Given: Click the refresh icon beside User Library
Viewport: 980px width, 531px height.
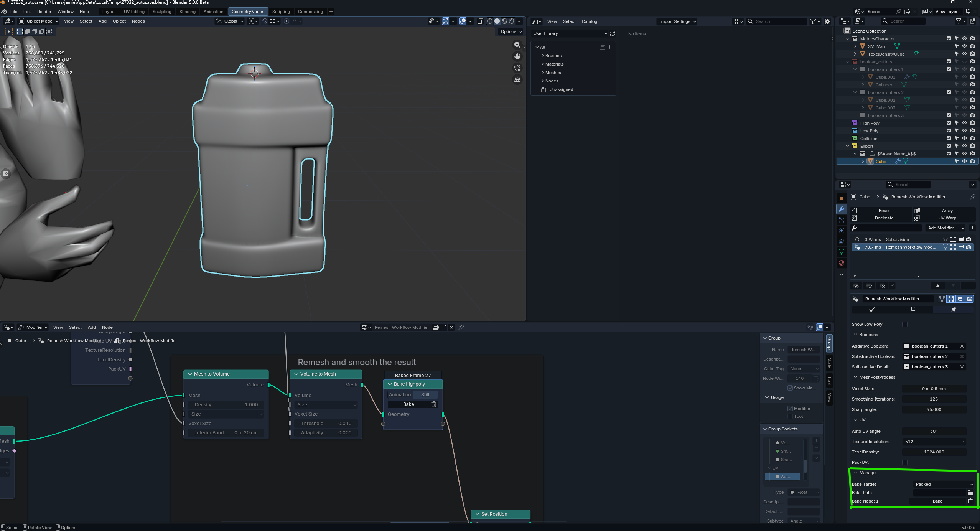Looking at the screenshot, I should click(x=613, y=33).
